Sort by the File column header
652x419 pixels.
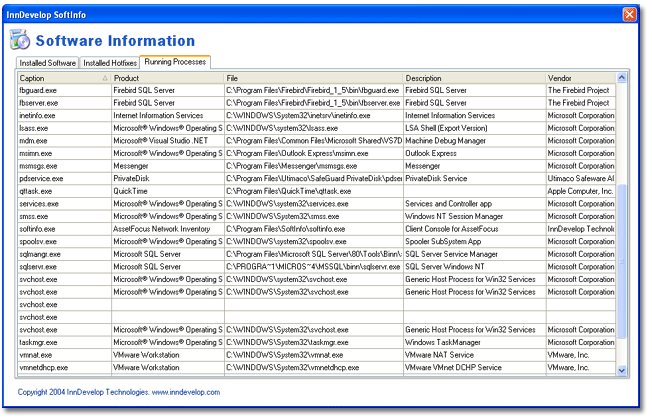coord(314,78)
